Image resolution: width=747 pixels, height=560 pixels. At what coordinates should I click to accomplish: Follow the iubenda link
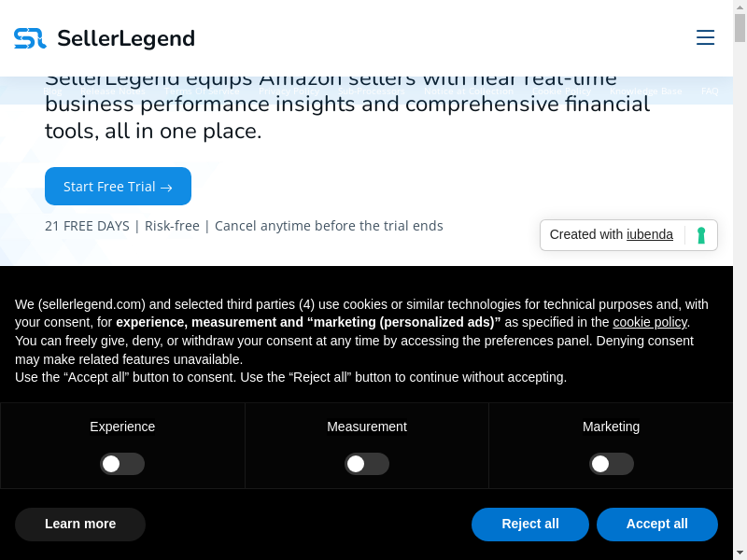coord(650,234)
